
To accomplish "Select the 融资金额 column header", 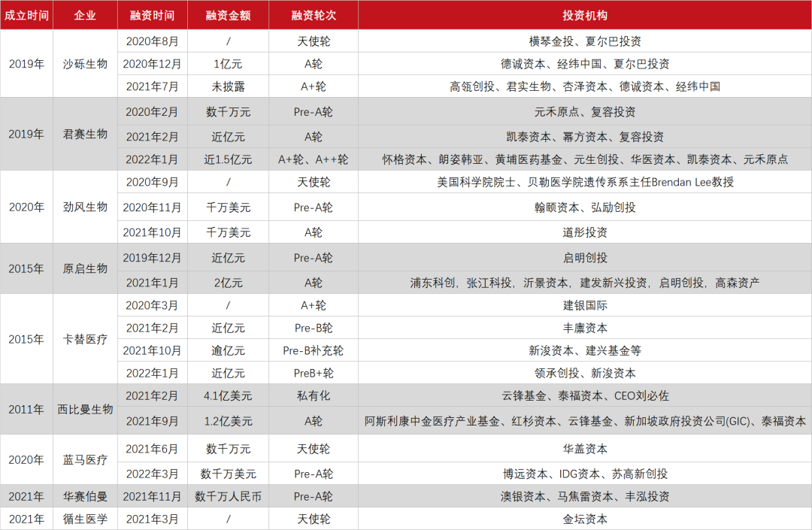I will [228, 15].
